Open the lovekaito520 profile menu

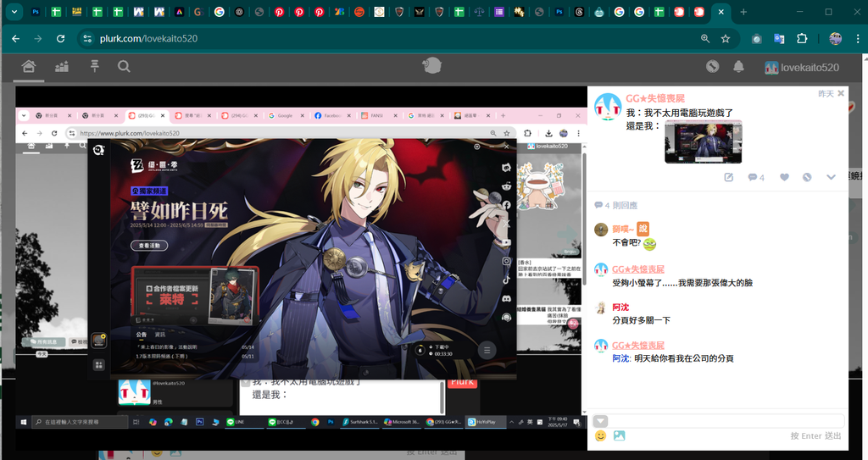[801, 67]
